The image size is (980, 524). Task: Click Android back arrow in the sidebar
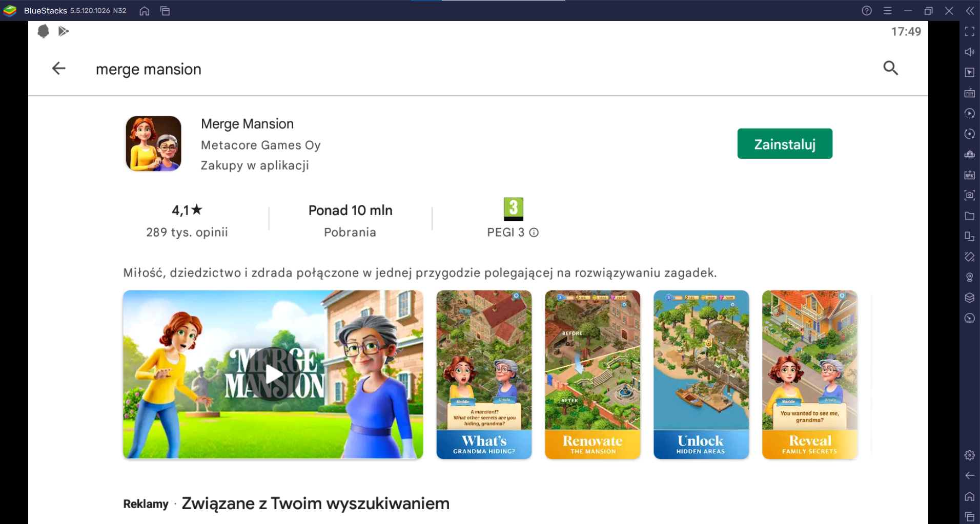tap(970, 475)
